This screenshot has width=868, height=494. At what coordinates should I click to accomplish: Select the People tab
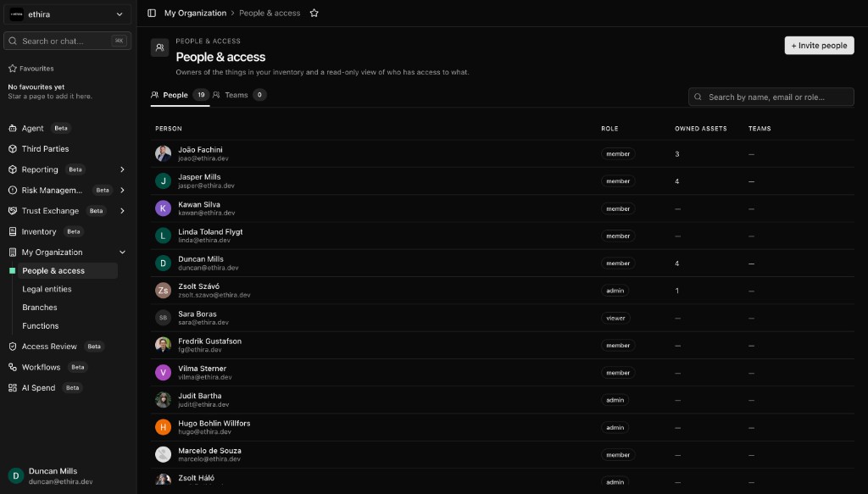[x=180, y=95]
